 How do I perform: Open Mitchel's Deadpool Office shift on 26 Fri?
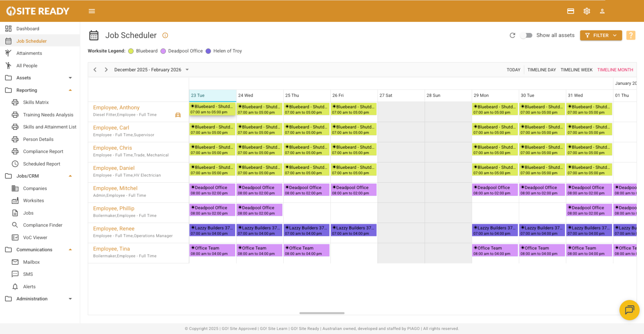[353, 190]
